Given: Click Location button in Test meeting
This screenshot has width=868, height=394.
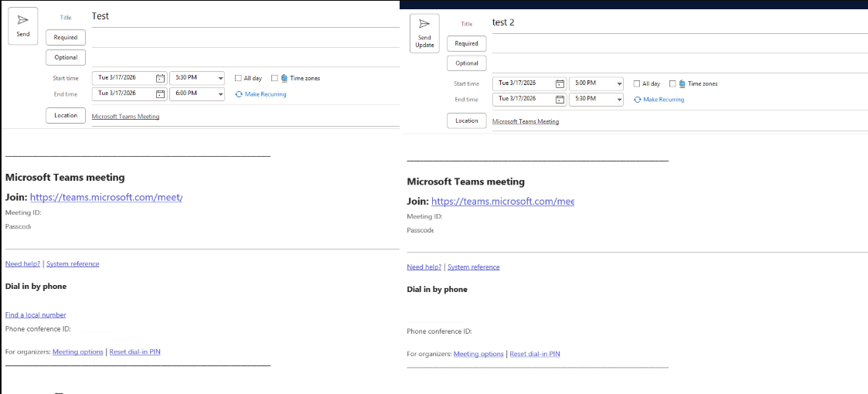Looking at the screenshot, I should click(x=66, y=115).
